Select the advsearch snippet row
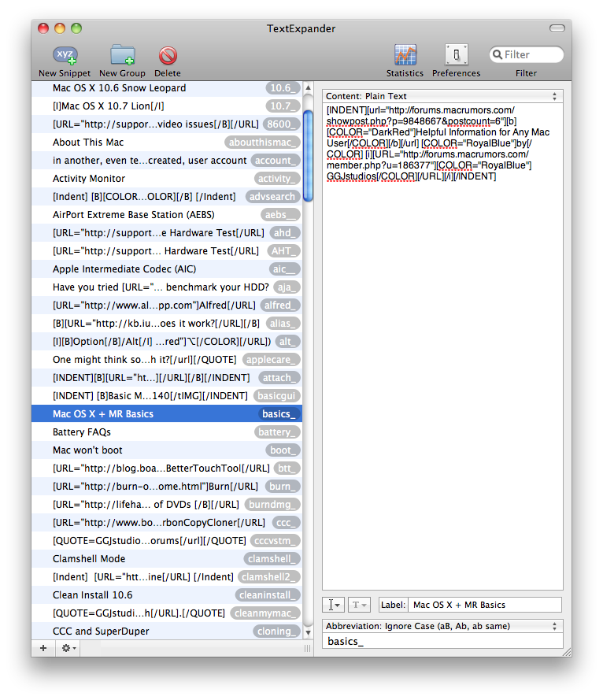The image size is (603, 700). pos(166,197)
